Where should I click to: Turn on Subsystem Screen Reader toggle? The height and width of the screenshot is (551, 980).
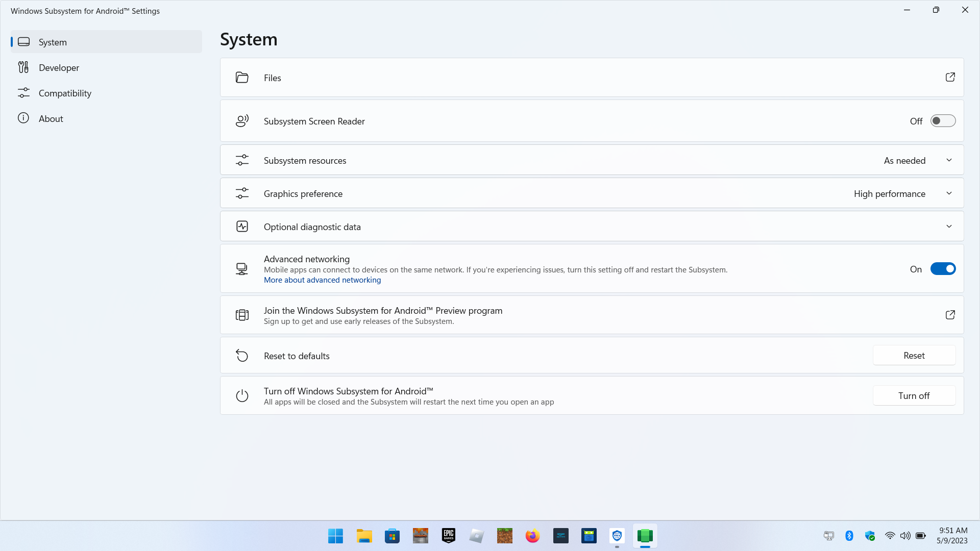pos(943,121)
